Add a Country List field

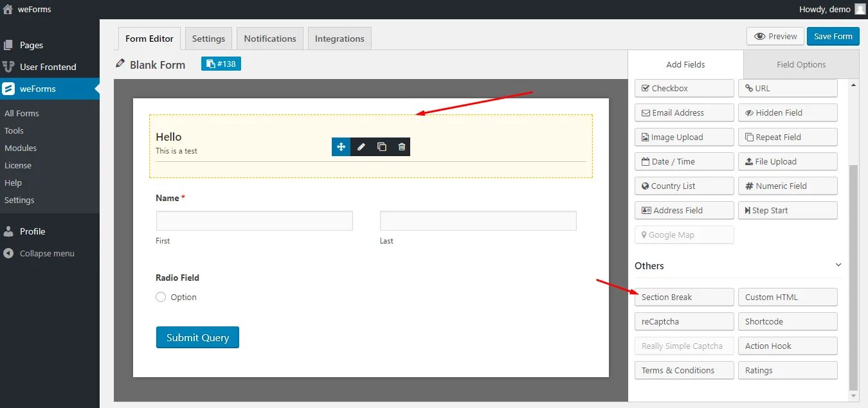pos(684,186)
